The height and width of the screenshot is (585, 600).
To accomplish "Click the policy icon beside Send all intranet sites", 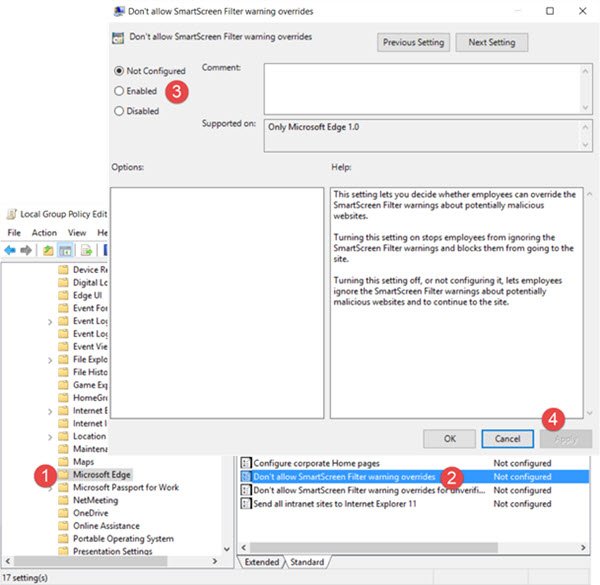I will (x=246, y=503).
